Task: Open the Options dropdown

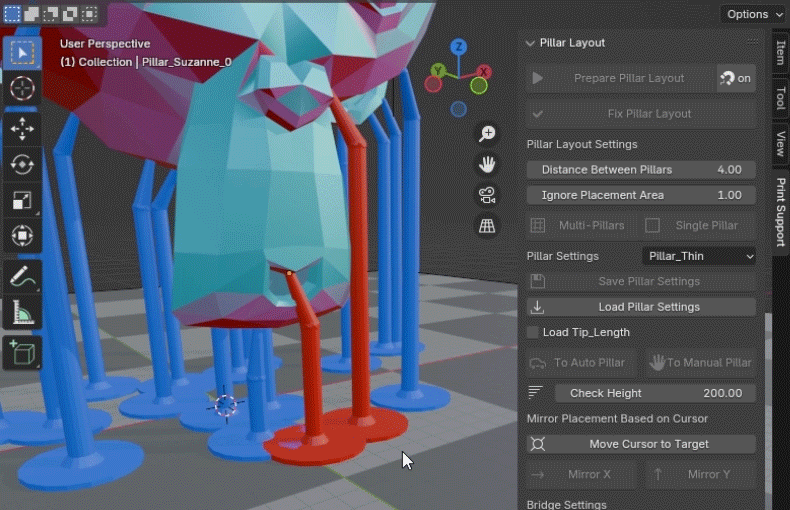Action: coord(754,14)
